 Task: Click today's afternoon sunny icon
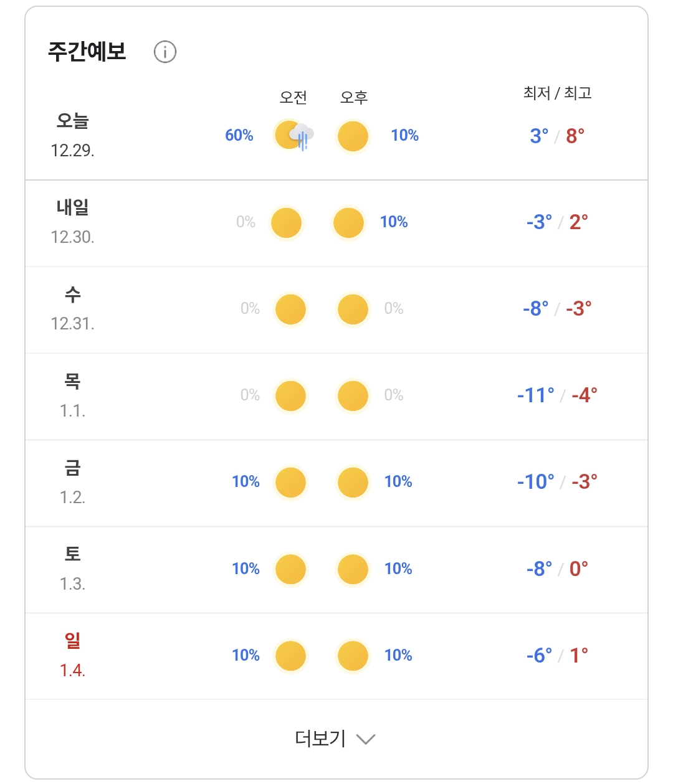[353, 136]
